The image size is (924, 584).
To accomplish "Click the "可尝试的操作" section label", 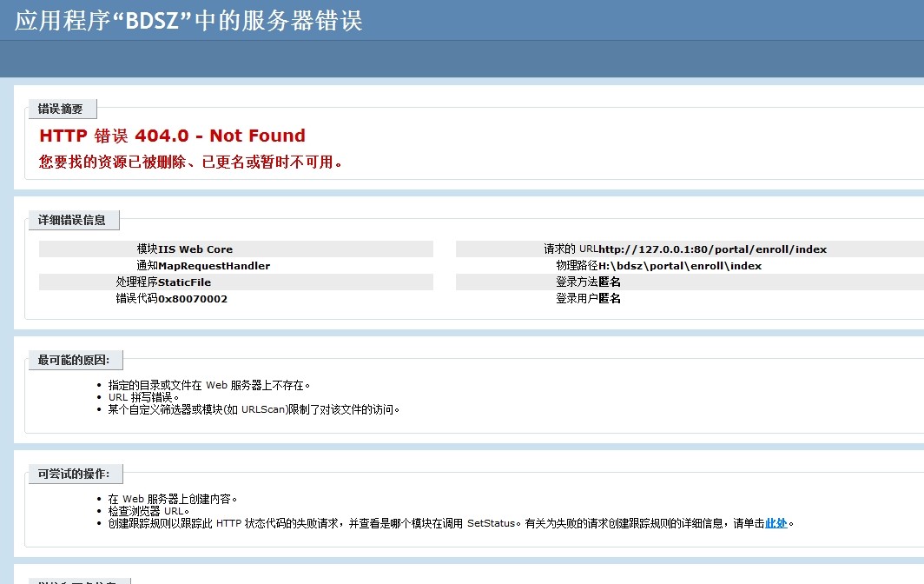I will coord(74,474).
